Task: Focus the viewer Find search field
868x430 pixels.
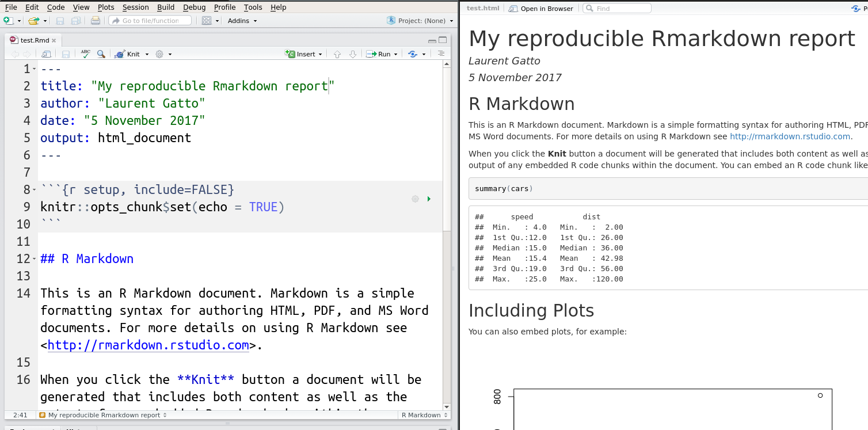Action: pyautogui.click(x=617, y=9)
